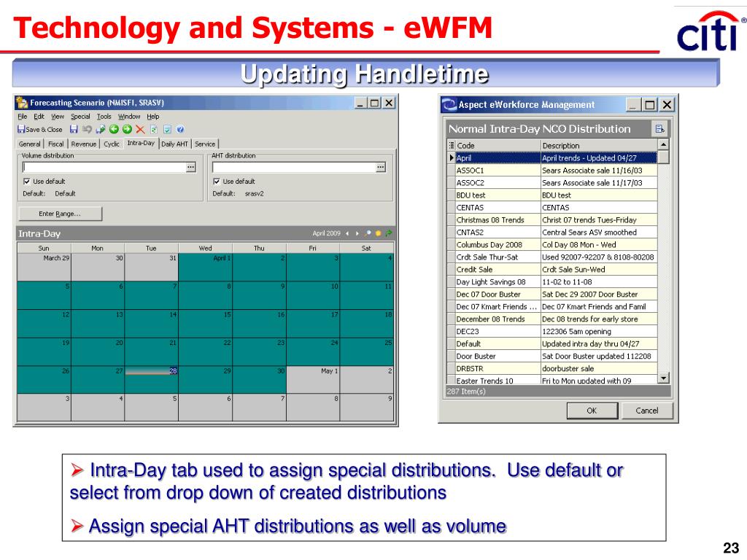Viewport: 747px width, 560px height.
Task: Go to previous month in Intra-Day calendar
Action: click(x=347, y=233)
